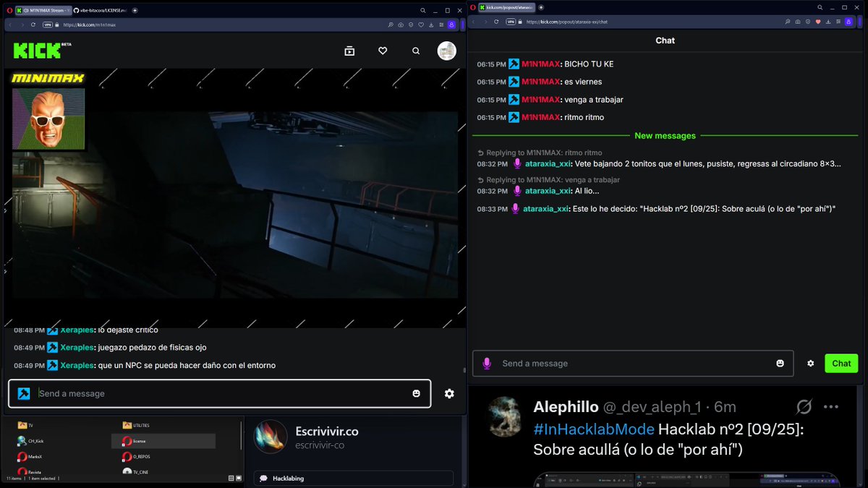Add a new tab in the chat popout window
Image resolution: width=868 pixels, height=488 pixels.
[541, 7]
